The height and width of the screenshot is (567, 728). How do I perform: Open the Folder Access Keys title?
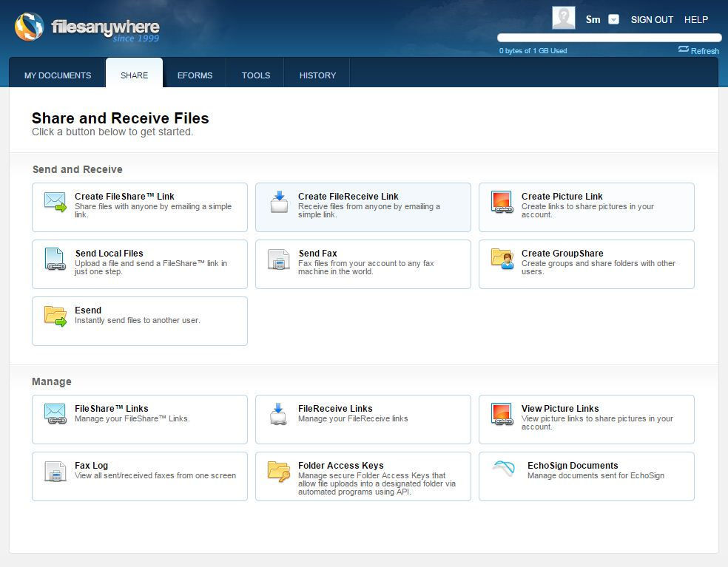(x=341, y=466)
